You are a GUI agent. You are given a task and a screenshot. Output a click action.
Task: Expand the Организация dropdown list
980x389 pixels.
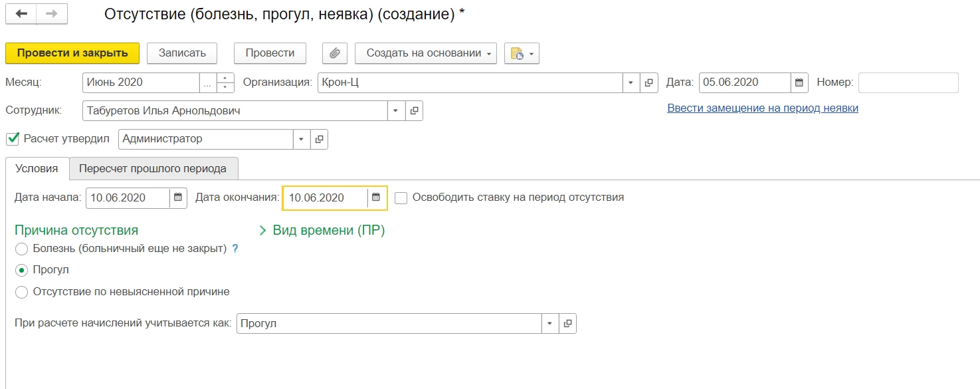click(631, 83)
